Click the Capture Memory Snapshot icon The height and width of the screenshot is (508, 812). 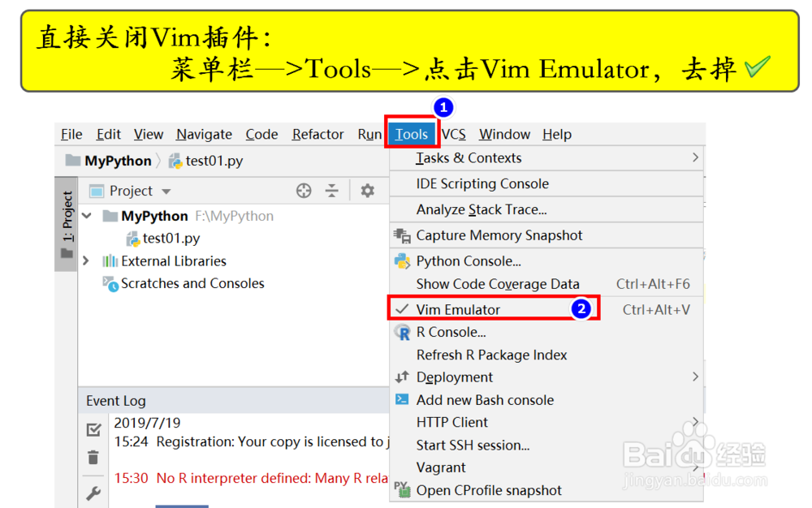[403, 236]
